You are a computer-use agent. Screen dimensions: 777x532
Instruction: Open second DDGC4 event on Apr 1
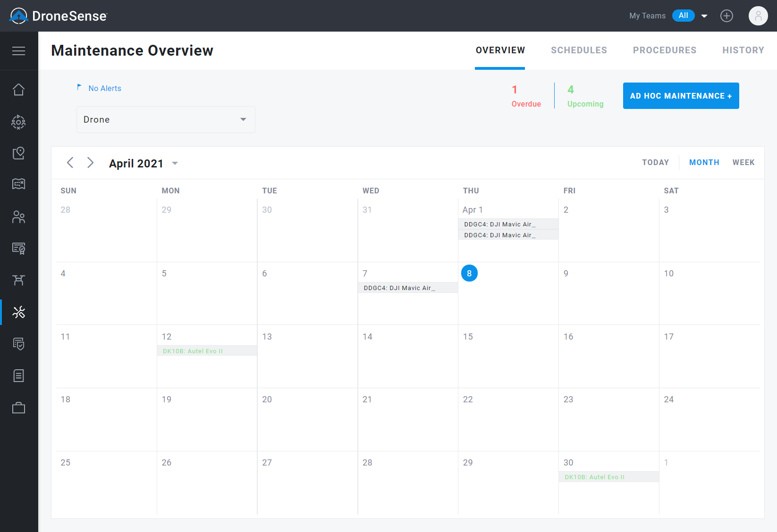[x=508, y=235]
